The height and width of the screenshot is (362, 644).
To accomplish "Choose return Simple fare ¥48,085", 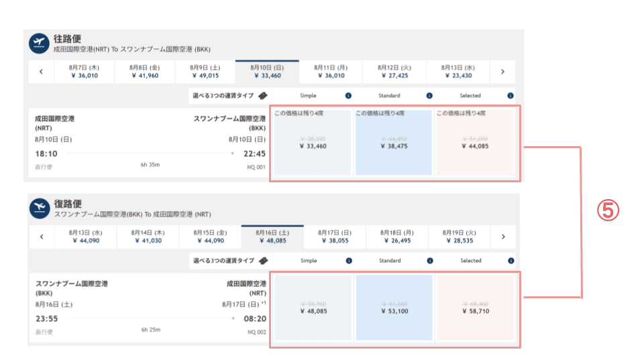I will 313,308.
